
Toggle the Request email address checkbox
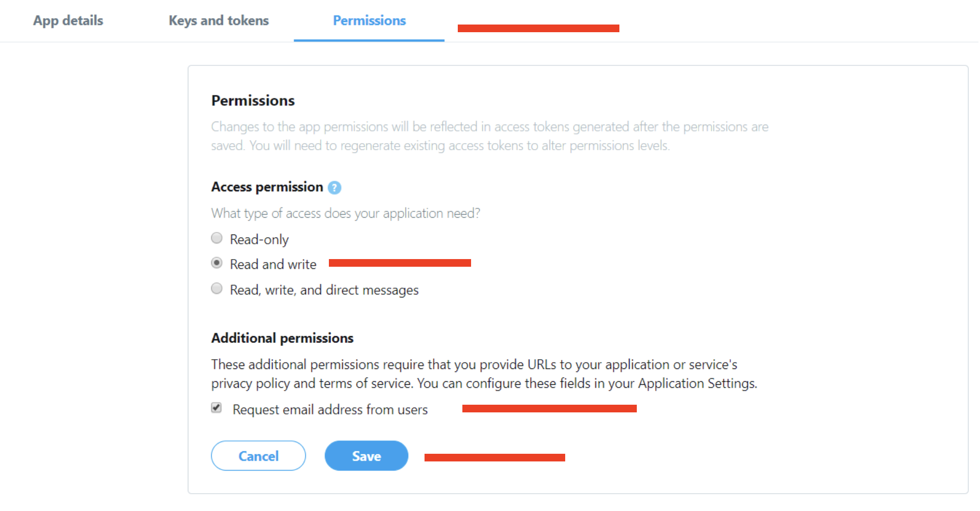(x=216, y=408)
